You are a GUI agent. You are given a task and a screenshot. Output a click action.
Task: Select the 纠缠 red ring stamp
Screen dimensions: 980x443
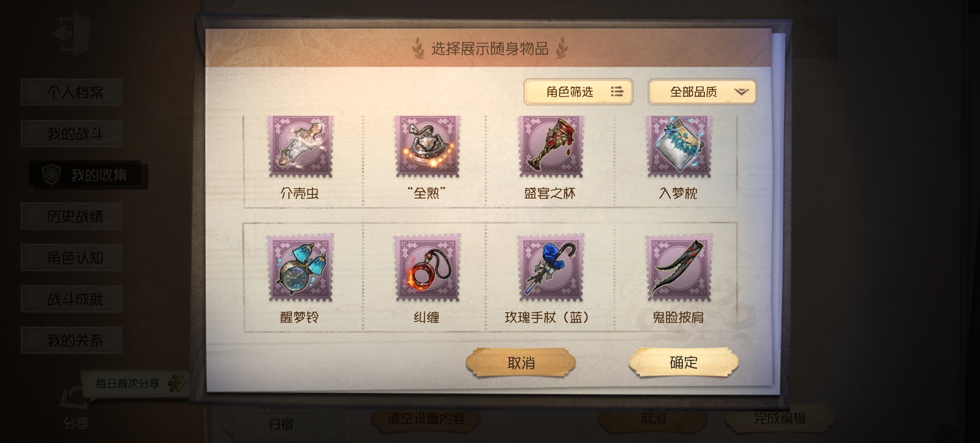point(427,267)
